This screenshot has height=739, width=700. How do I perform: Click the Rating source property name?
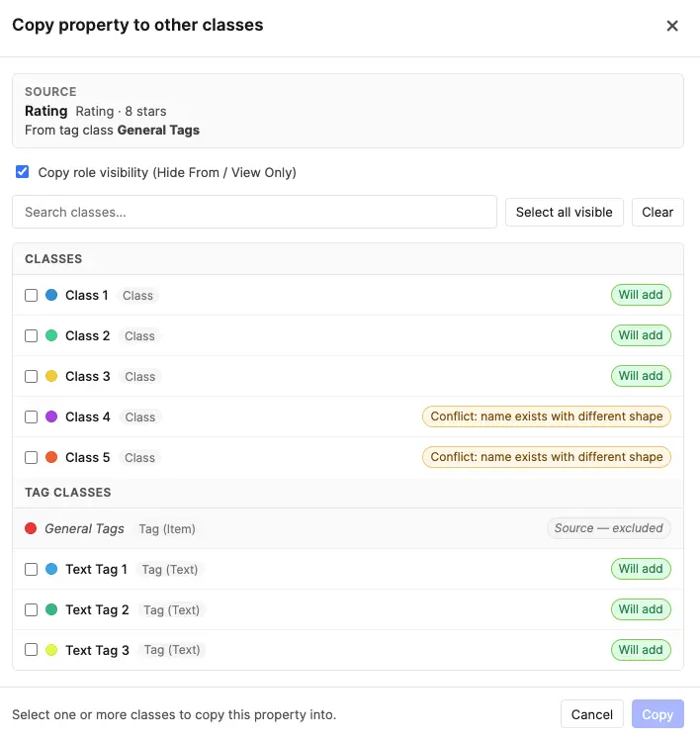point(46,111)
